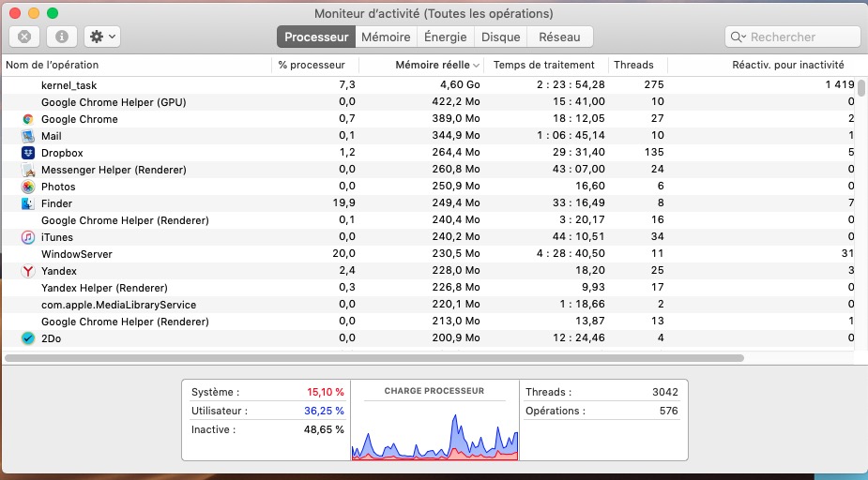Open process info with the (i) button
This screenshot has height=480, width=868.
(61, 37)
